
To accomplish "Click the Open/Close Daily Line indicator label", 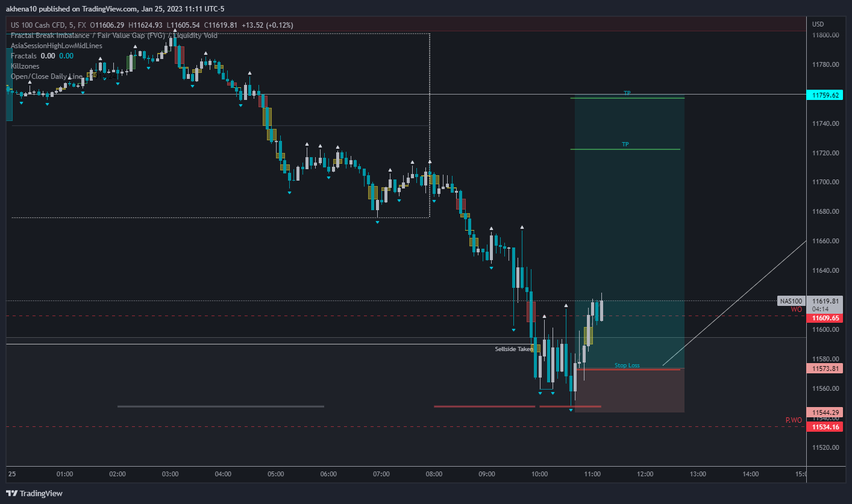I will click(46, 76).
